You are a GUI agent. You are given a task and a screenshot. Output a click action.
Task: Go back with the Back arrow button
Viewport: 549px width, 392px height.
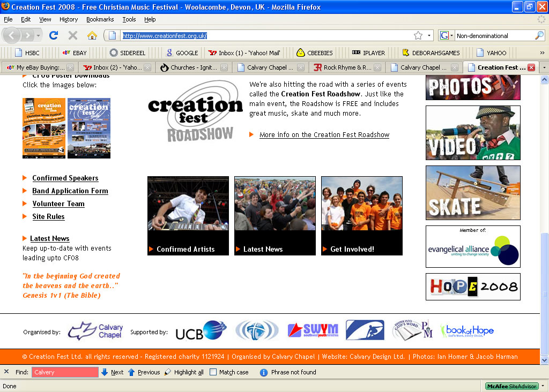(x=12, y=35)
